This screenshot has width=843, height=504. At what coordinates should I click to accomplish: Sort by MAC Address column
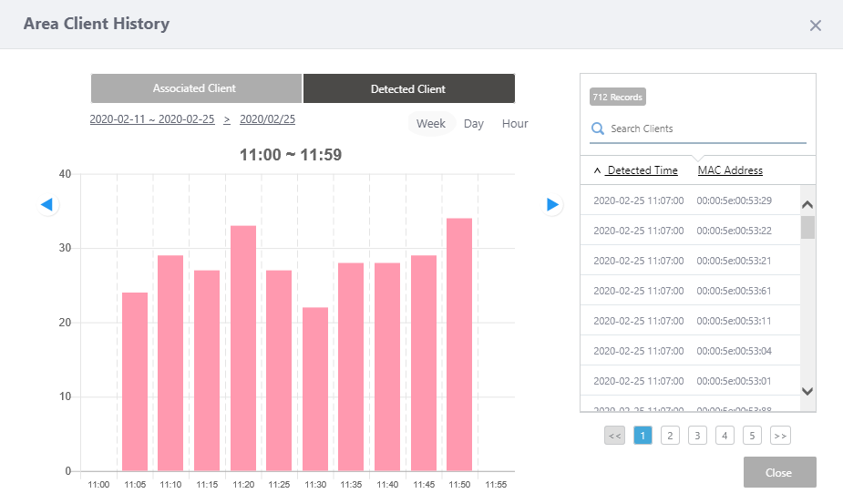click(x=730, y=170)
